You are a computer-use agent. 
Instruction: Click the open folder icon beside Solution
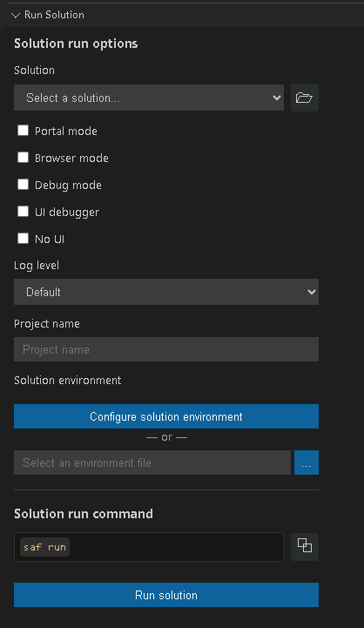[304, 98]
